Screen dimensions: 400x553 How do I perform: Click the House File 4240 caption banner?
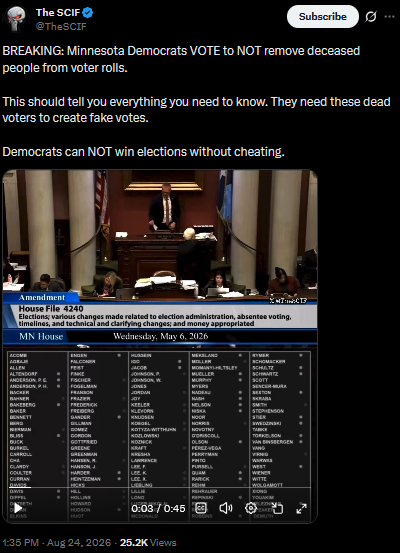pos(160,316)
